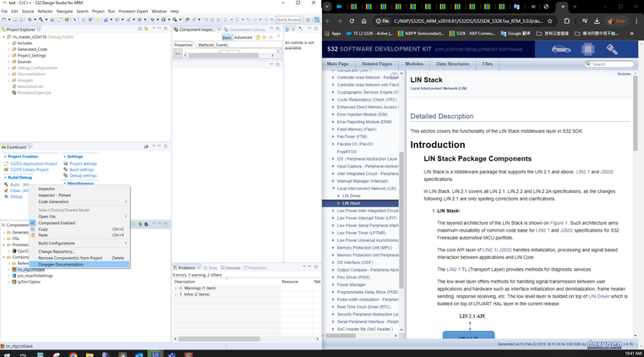This screenshot has width=644, height=357.
Task: Click the doxygen logo at page bottom
Action: tap(603, 343)
